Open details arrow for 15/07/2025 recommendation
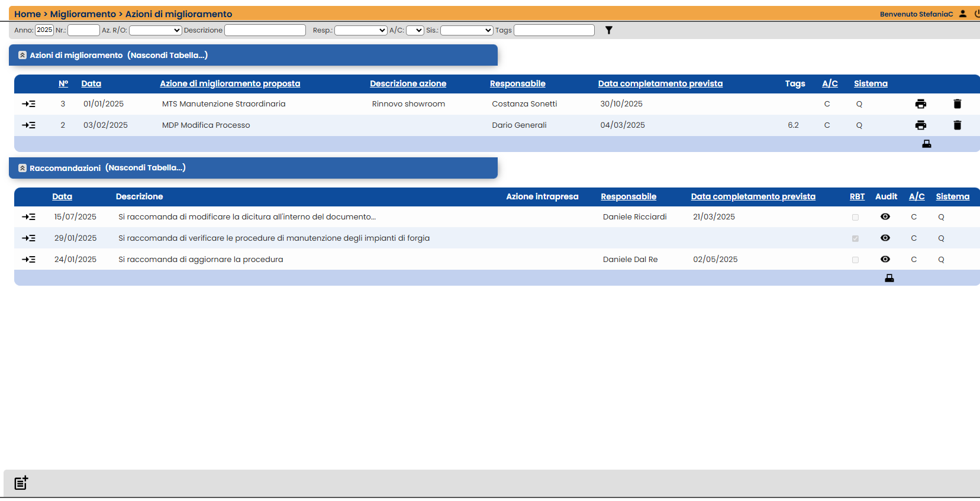Image resolution: width=980 pixels, height=501 pixels. pos(28,217)
